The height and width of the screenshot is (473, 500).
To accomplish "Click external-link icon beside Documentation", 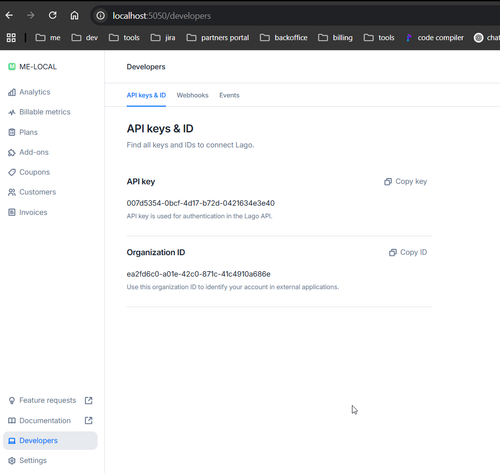I will click(88, 421).
